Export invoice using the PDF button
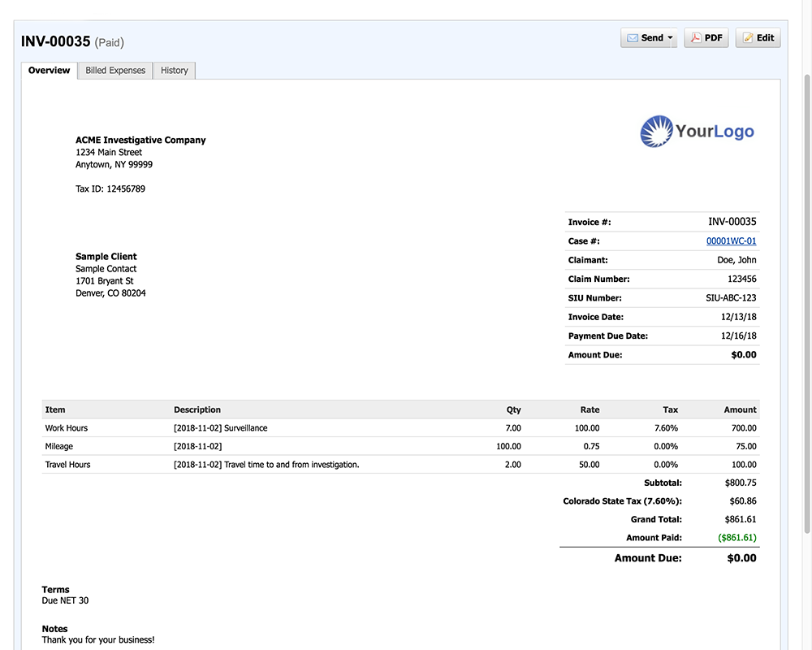The width and height of the screenshot is (812, 650). coord(706,38)
